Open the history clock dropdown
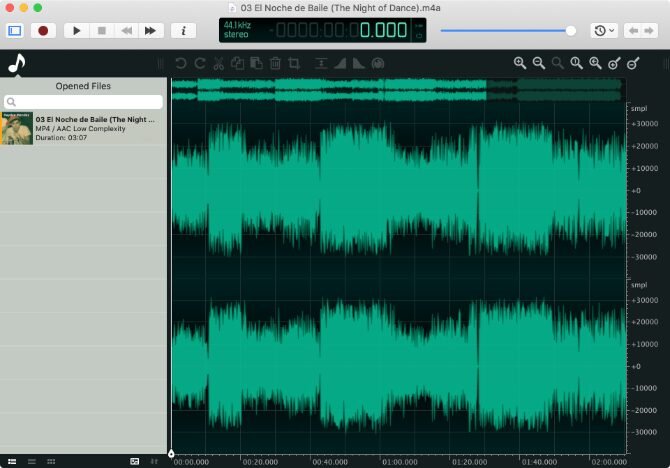The height and width of the screenshot is (468, 670). click(604, 31)
